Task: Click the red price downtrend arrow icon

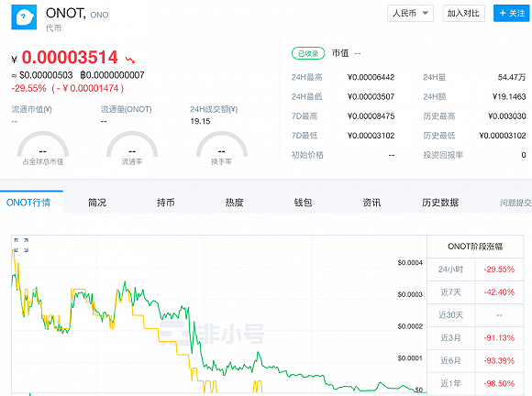Action: point(130,60)
